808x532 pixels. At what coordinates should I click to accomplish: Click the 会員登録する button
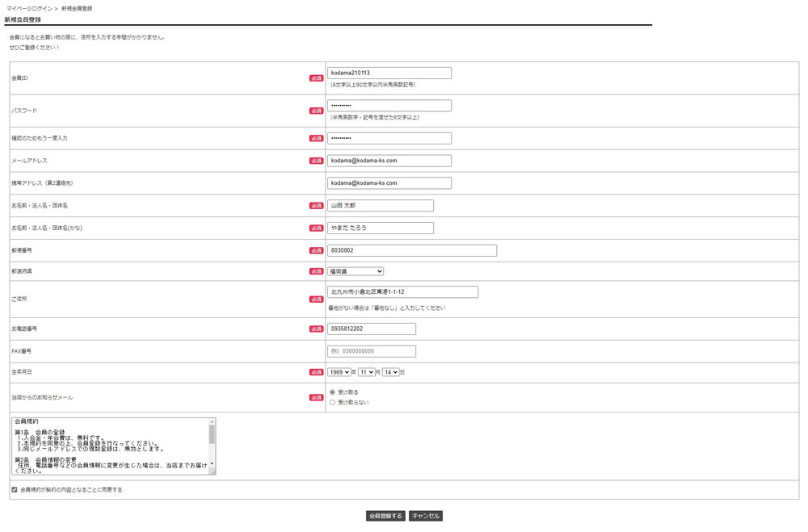coord(385,516)
